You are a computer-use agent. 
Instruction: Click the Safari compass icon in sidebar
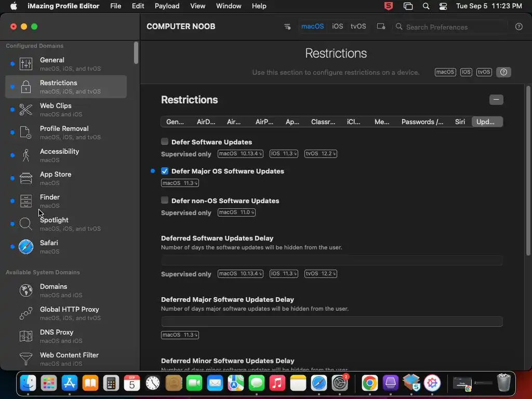pyautogui.click(x=26, y=247)
